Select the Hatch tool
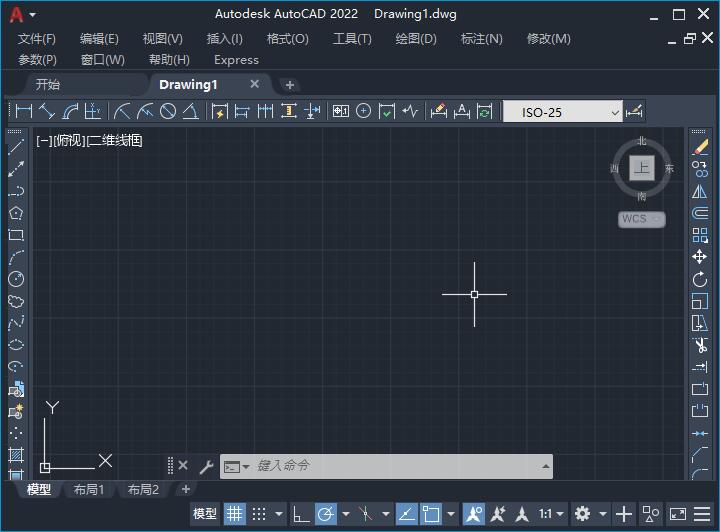Screen dimensions: 720x532 16,455
